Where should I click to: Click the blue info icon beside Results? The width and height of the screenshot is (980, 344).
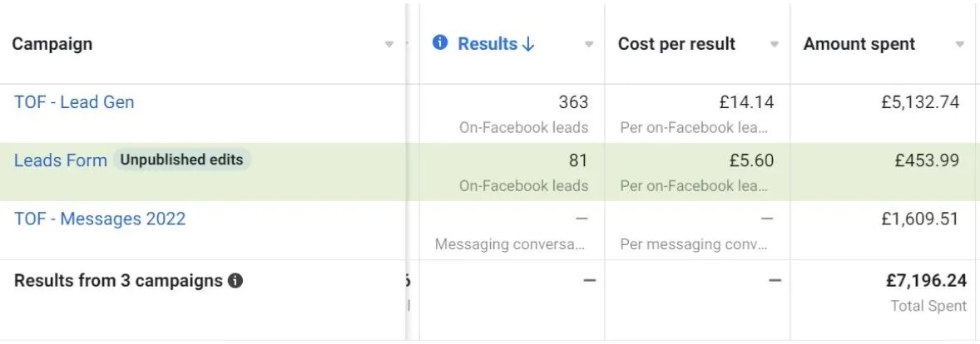(440, 42)
